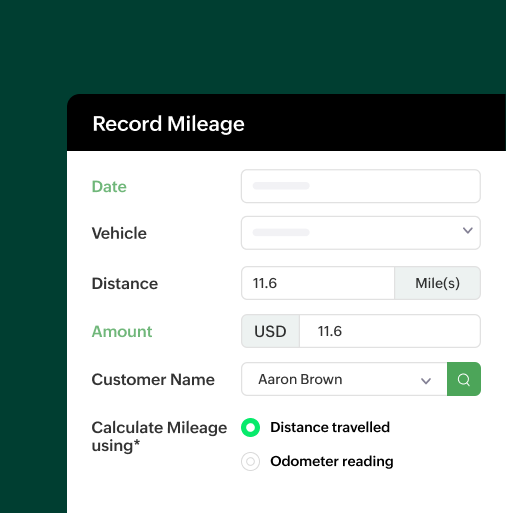The image size is (506, 513).
Task: Select the Odometer reading radio button
Action: (x=250, y=461)
